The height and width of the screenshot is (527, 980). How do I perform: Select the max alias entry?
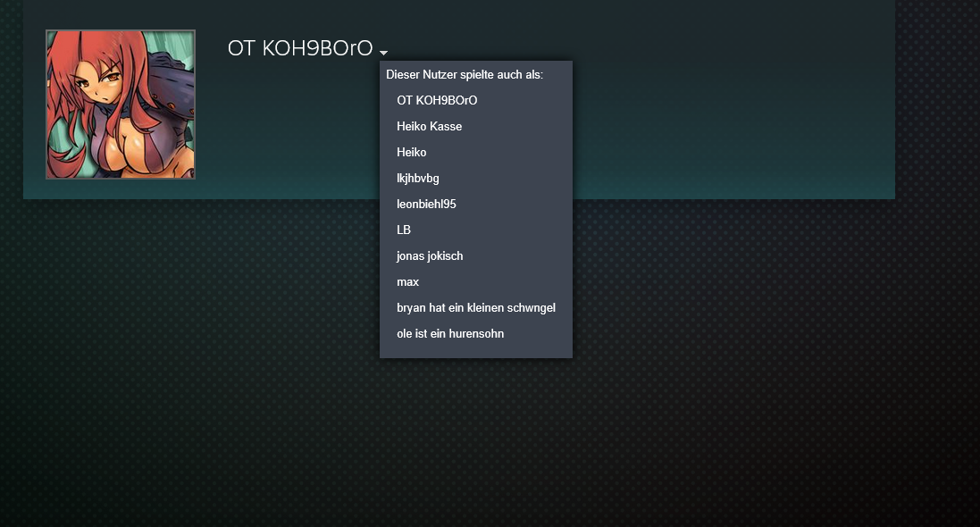pyautogui.click(x=407, y=281)
